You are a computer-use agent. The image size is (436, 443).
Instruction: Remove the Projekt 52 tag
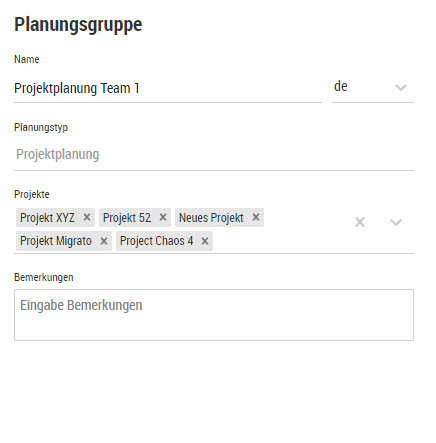pos(163,217)
